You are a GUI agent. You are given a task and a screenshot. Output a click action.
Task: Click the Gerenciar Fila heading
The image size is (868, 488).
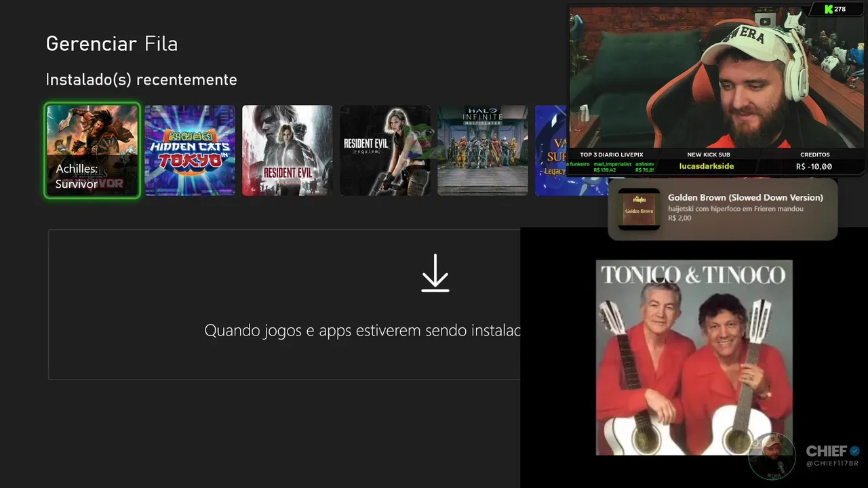click(112, 44)
